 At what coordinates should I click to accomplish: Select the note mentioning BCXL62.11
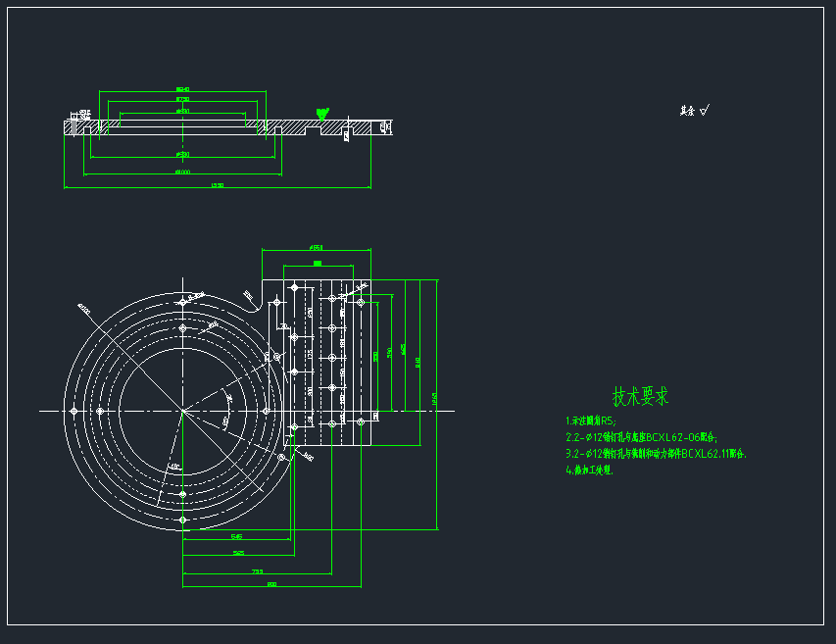click(x=656, y=454)
